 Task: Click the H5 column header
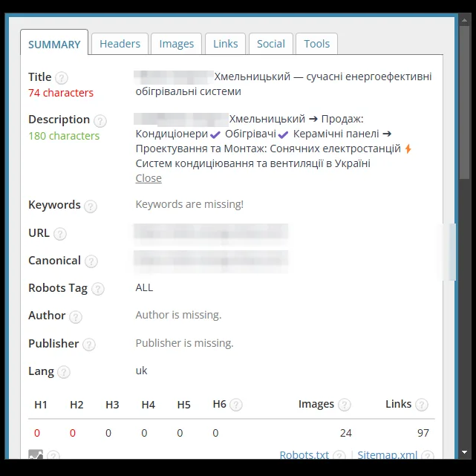[184, 405]
